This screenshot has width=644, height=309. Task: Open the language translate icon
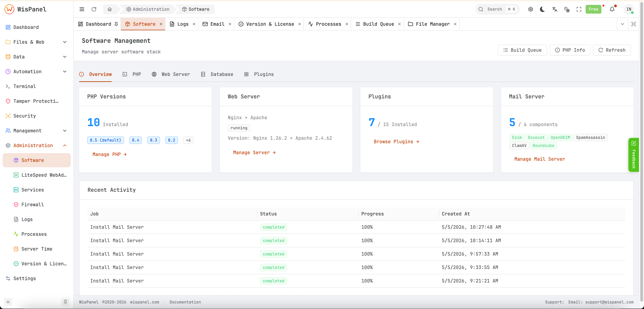tap(554, 9)
